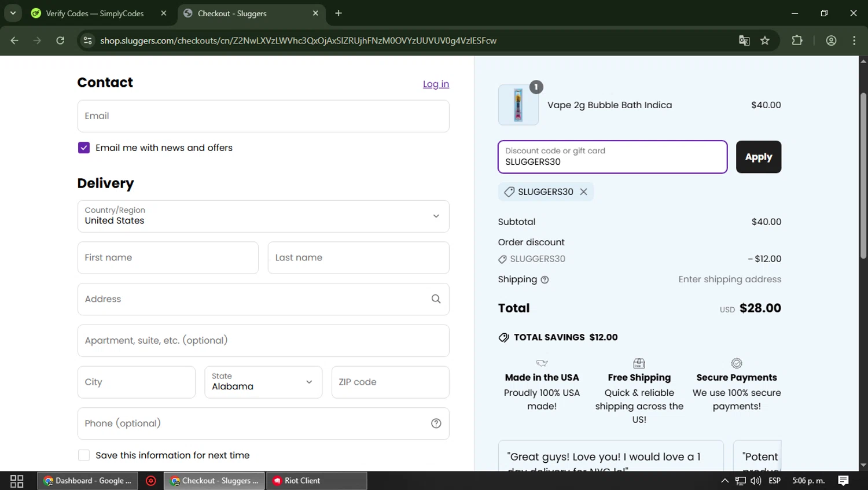Click the phone help question mark icon
The image size is (868, 490).
click(x=436, y=423)
